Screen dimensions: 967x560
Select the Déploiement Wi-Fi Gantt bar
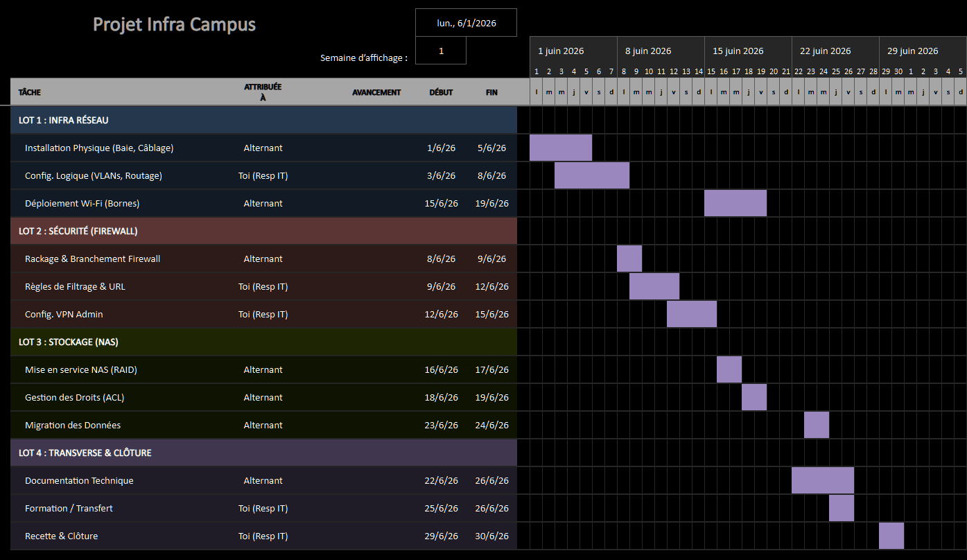pyautogui.click(x=735, y=203)
